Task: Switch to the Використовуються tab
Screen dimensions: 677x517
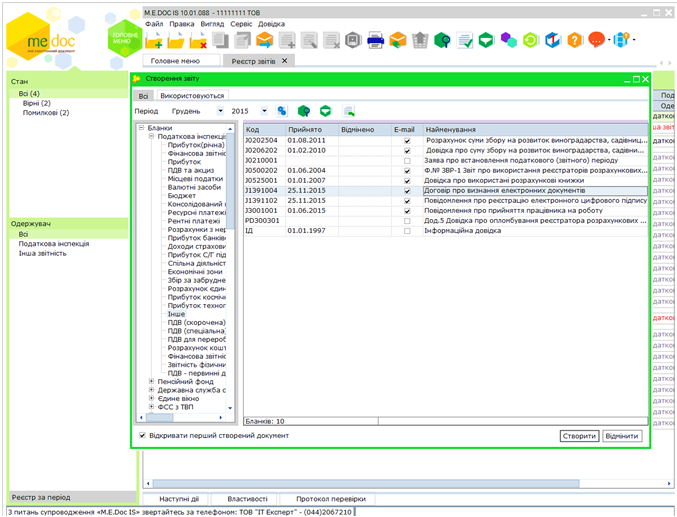Action: pos(193,95)
